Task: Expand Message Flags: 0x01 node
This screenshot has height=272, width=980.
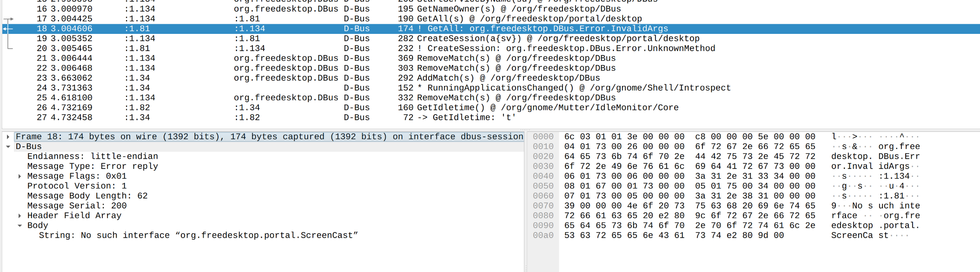Action: tap(20, 176)
